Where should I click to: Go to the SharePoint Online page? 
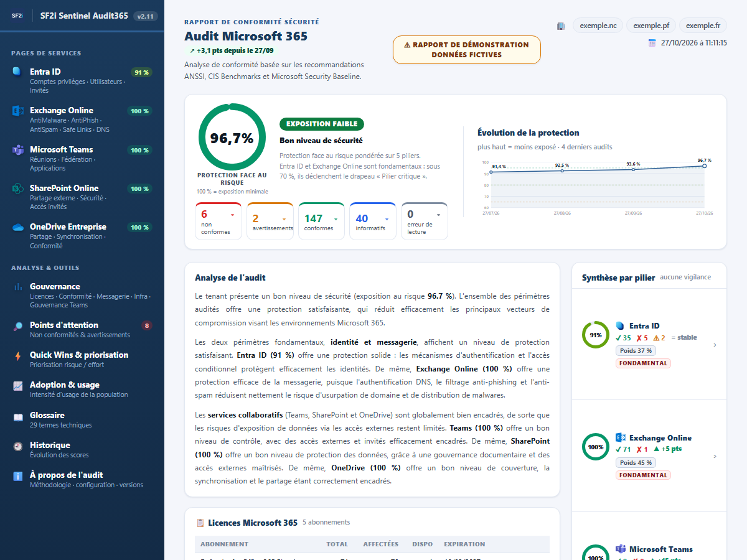pos(82,197)
